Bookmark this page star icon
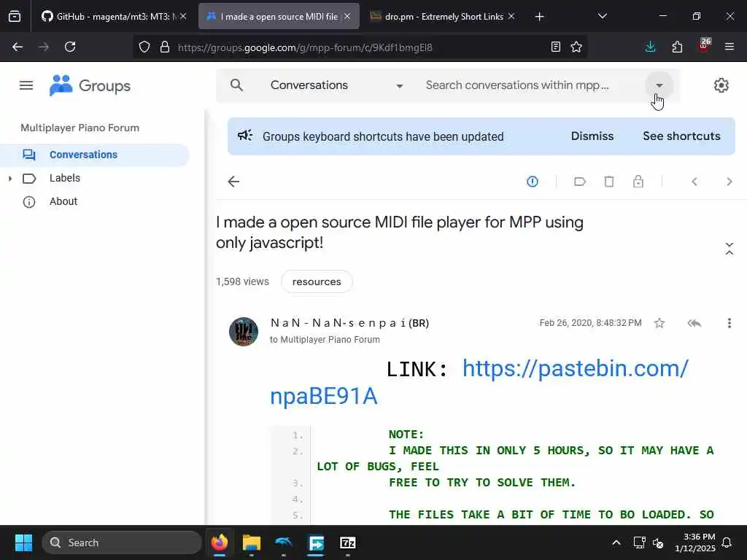Viewport: 747px width, 560px height. point(576,47)
